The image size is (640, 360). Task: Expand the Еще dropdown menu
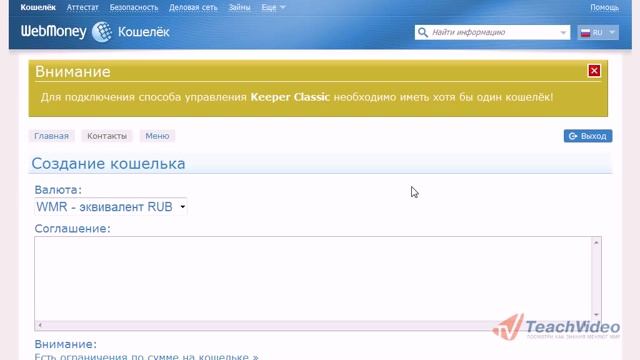273,7
